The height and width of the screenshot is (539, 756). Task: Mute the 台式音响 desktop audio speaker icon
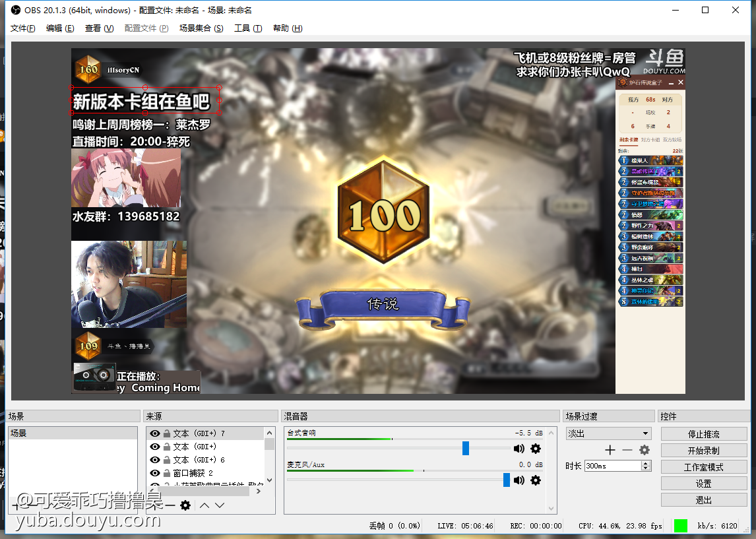click(x=519, y=449)
